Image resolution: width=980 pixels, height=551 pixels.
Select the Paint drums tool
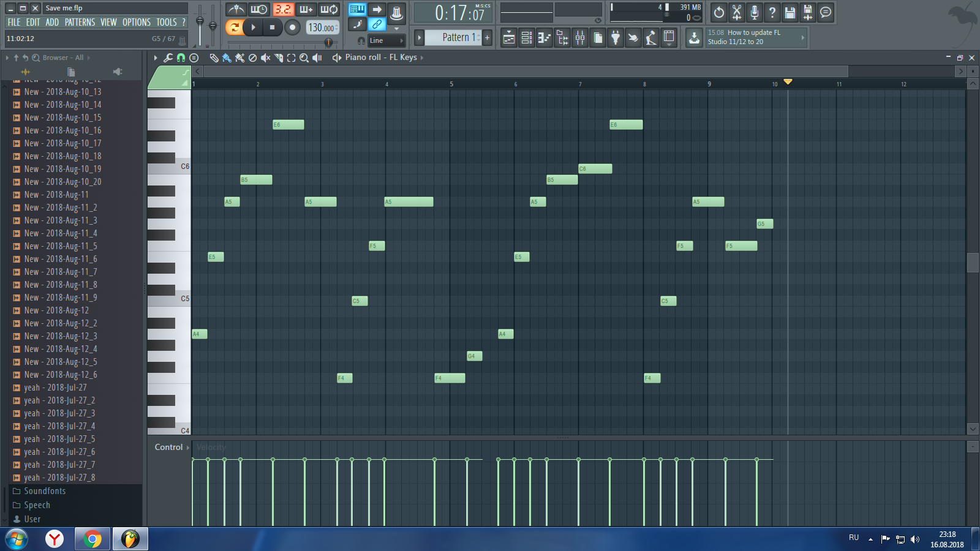(239, 58)
